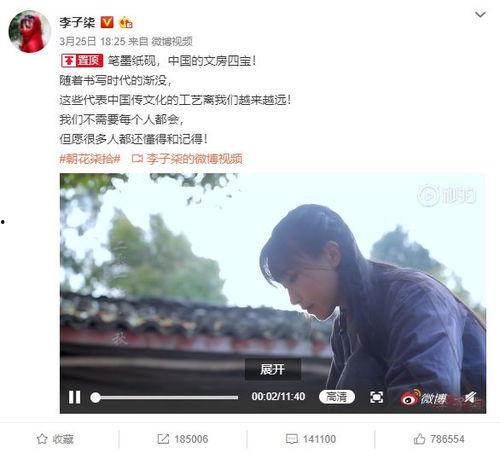
Task: Click the 李子柒 profile avatar
Action: tap(30, 31)
